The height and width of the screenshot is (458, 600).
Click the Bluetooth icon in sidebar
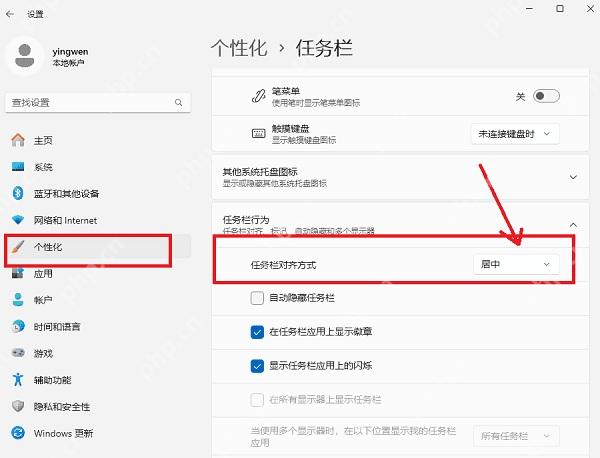pyautogui.click(x=18, y=193)
